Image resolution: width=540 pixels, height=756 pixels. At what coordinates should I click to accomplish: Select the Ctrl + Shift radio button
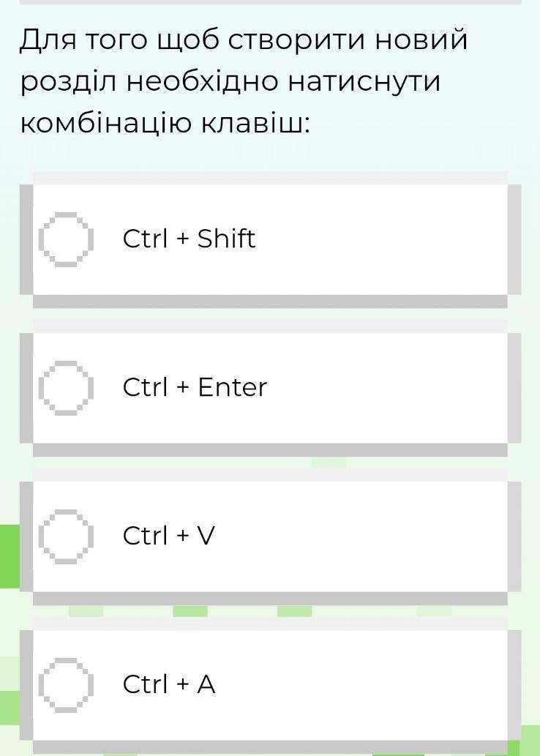point(67,239)
